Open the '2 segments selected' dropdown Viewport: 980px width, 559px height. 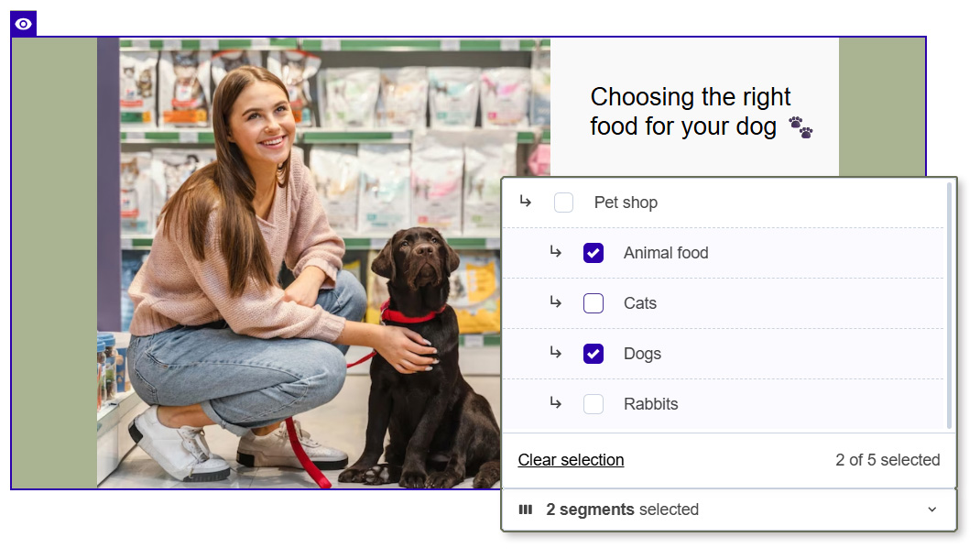(x=623, y=510)
